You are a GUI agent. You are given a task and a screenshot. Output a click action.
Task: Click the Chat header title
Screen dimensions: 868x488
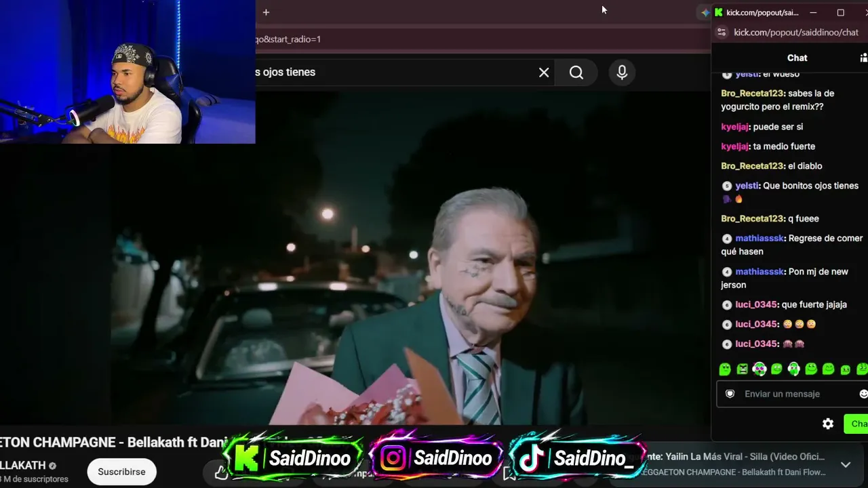tap(797, 58)
